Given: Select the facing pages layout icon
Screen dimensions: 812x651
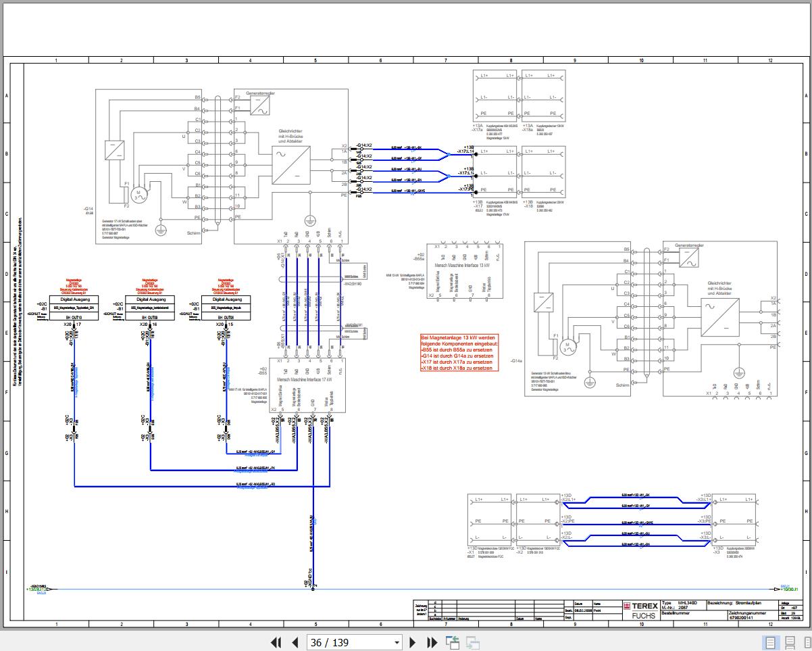Looking at the screenshot, I should [808, 642].
